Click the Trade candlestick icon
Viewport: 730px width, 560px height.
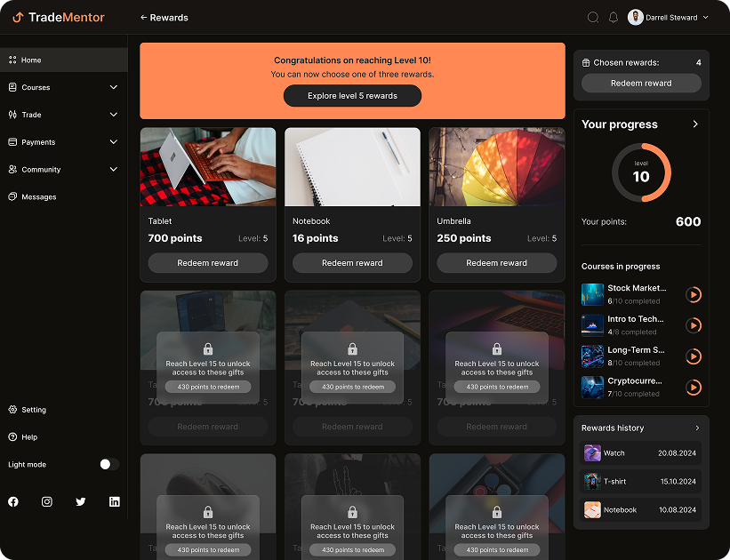12,115
